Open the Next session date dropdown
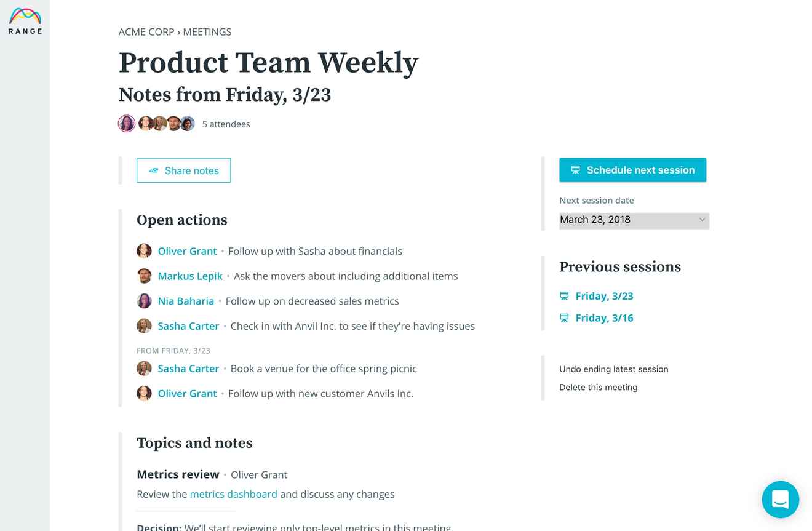Screen dimensions: 812x531 tap(634, 220)
